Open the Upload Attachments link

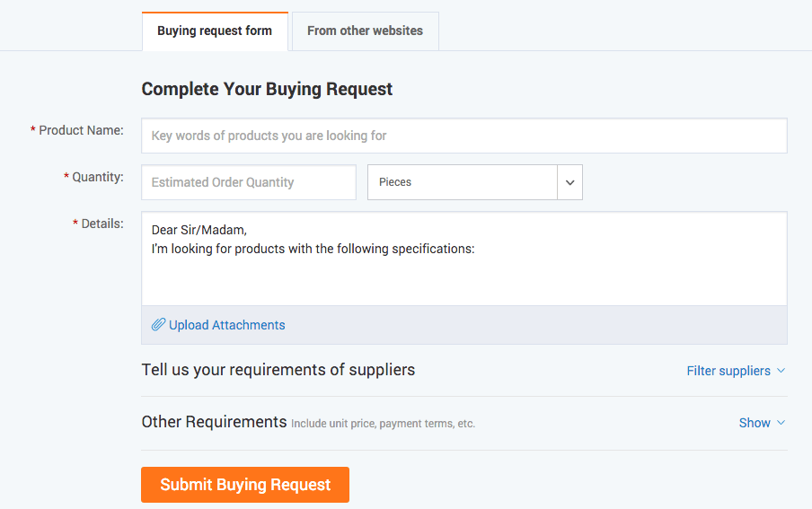(227, 325)
